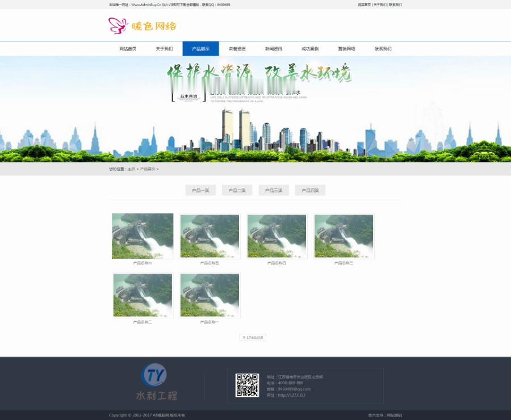Open the 产品名称一 thumbnail image
The image size is (511, 420).
(x=210, y=295)
